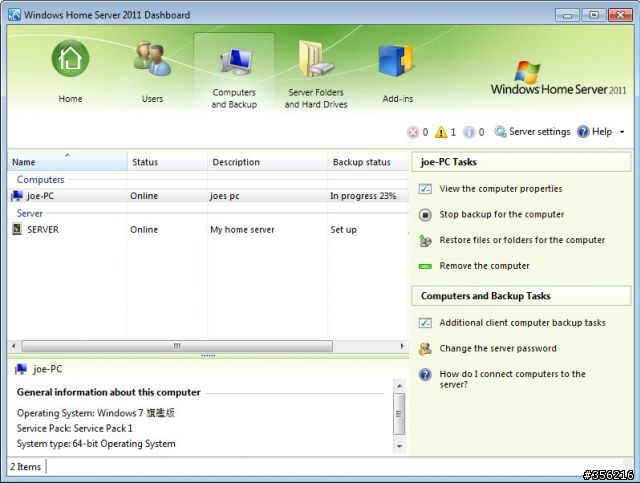This screenshot has width=640, height=483.
Task: Click the blue Help question icon
Action: tap(583, 131)
